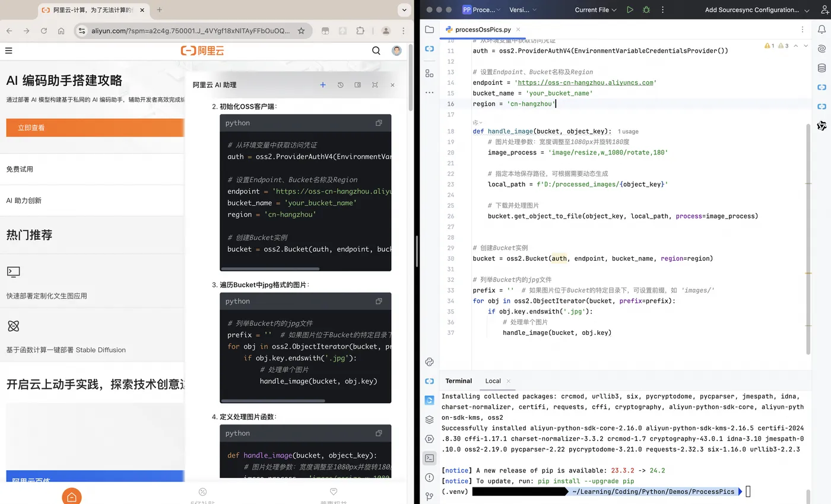This screenshot has height=504, width=831.
Task: Toggle the Terminal tool window icon
Action: [x=429, y=458]
